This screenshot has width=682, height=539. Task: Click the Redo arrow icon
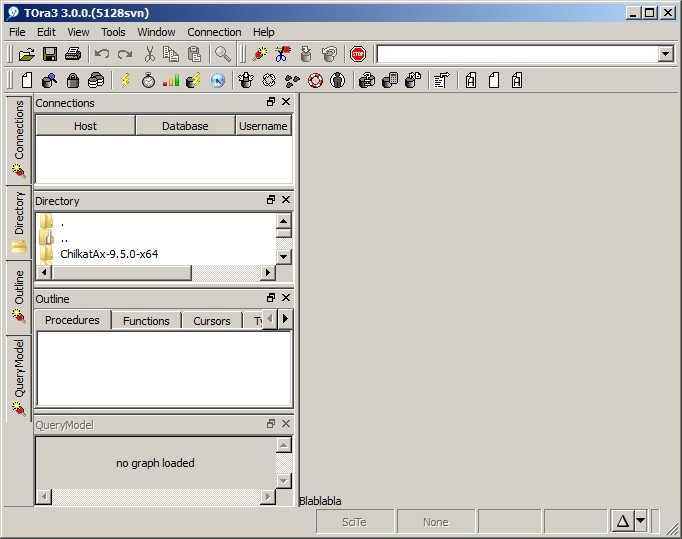click(x=125, y=54)
